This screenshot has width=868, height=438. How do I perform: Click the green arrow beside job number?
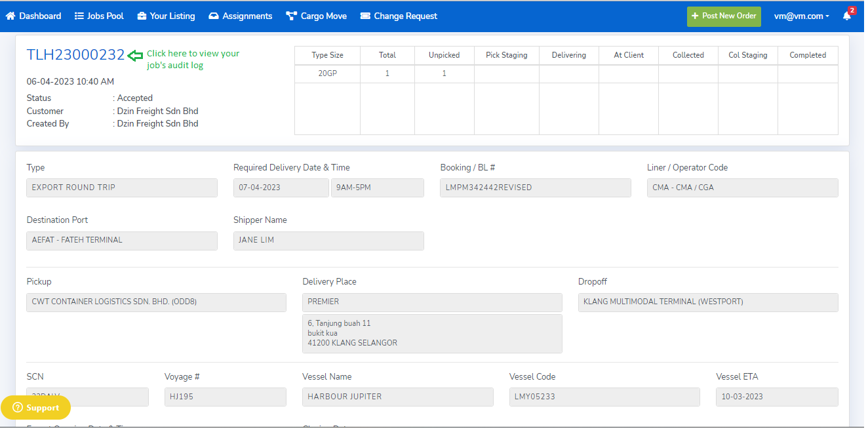(135, 56)
